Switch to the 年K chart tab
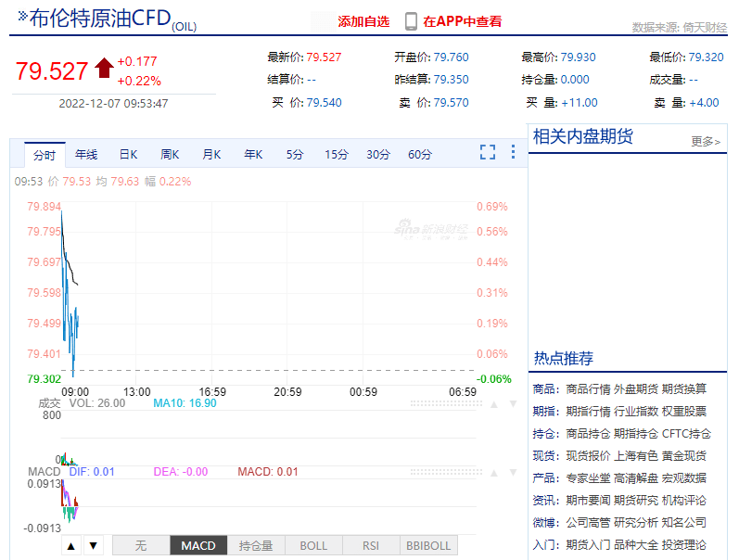 click(x=253, y=155)
